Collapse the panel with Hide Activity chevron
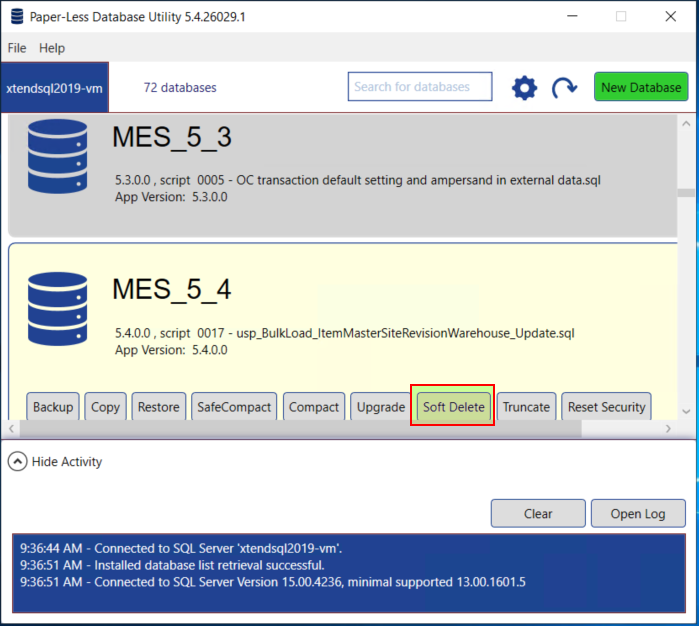The image size is (699, 626). (17, 461)
